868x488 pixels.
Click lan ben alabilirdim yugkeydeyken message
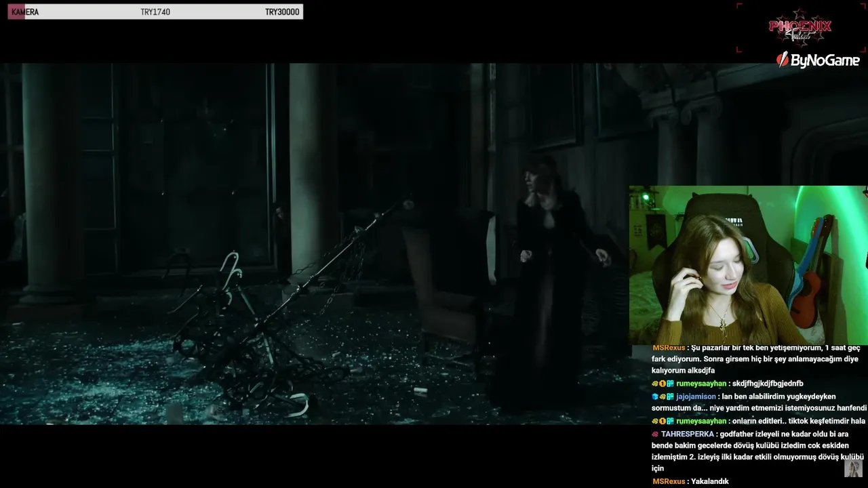[x=759, y=402]
